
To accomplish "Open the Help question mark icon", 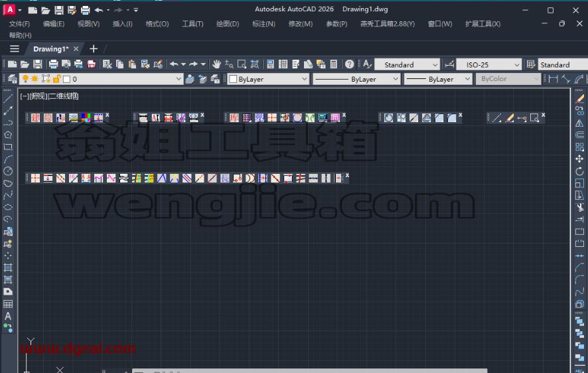I will (350, 64).
